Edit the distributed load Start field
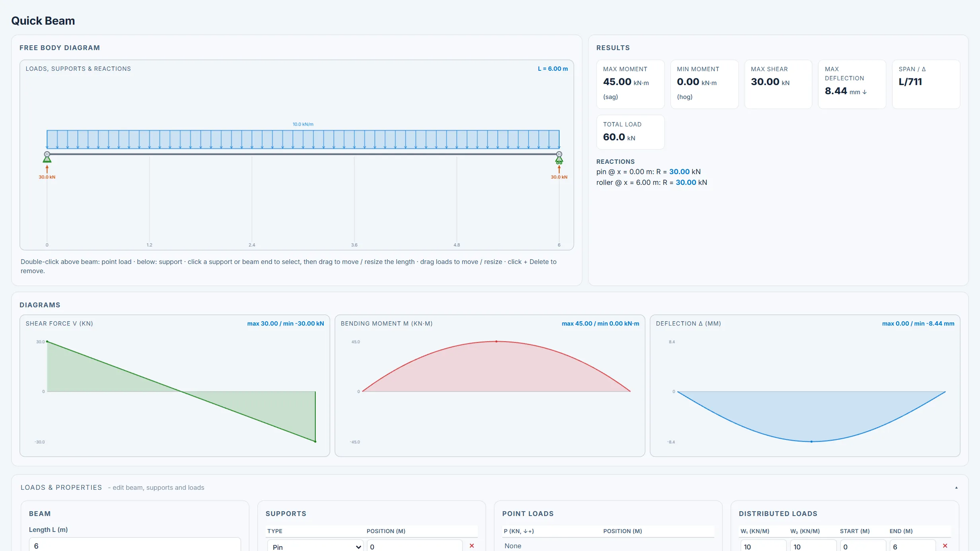 point(863,546)
